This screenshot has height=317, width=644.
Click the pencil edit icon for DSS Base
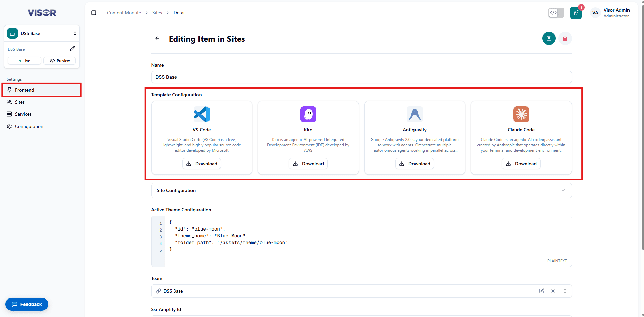tap(72, 48)
